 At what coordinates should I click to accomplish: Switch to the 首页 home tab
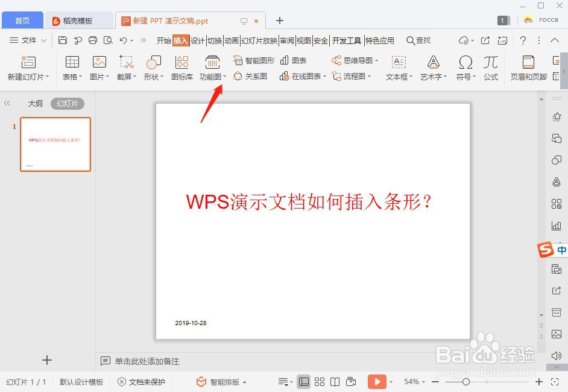click(x=22, y=21)
